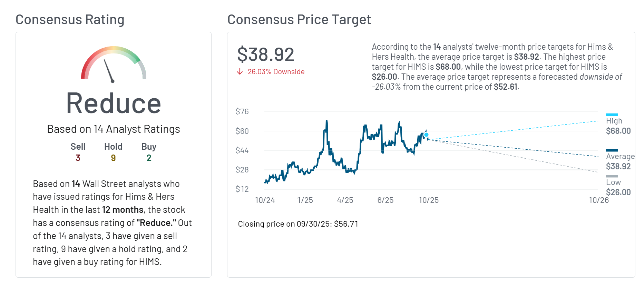This screenshot has height=298, width=644.
Task: Click the analyst rating gauge dial
Action: (114, 64)
